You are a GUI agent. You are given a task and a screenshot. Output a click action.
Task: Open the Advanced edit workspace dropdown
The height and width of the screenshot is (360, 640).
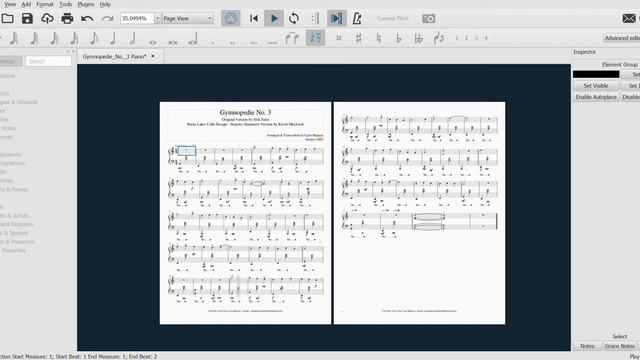click(x=622, y=38)
